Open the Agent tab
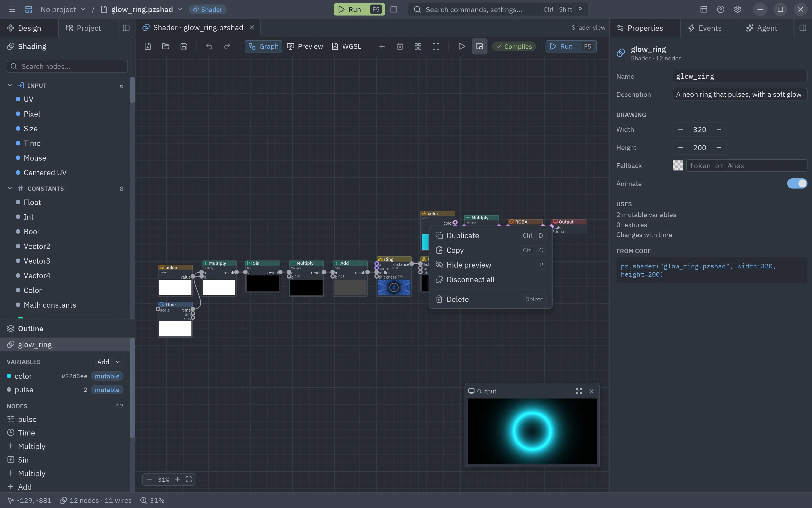The width and height of the screenshot is (812, 508). pos(767,28)
